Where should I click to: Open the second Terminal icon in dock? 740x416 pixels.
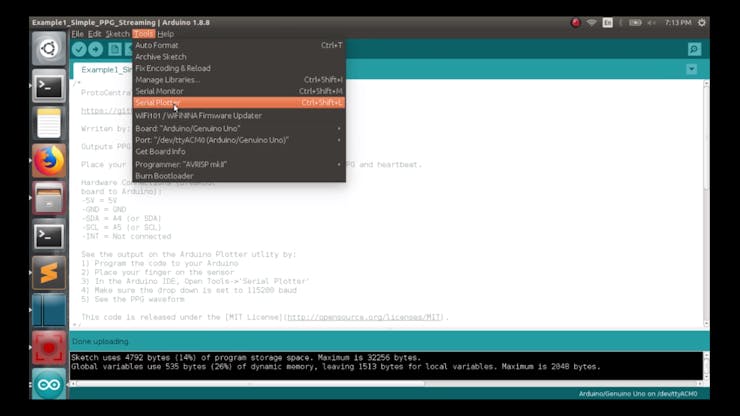coord(49,236)
